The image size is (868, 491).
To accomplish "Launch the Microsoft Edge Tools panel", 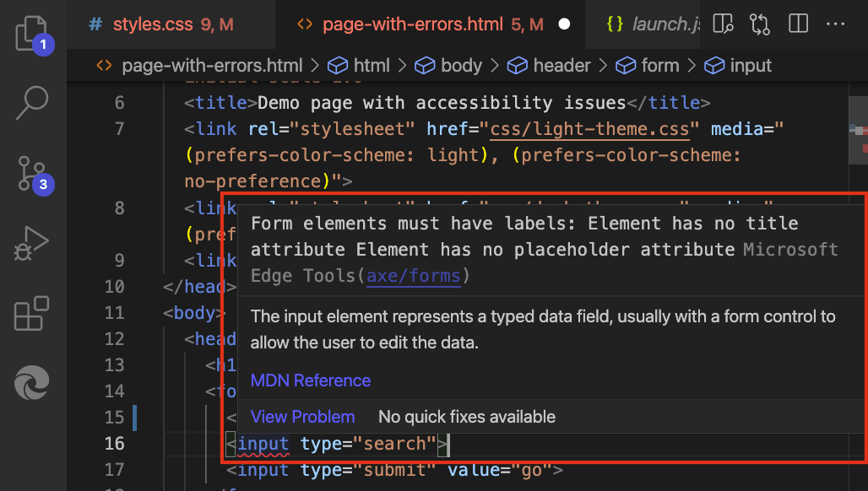I will (31, 384).
